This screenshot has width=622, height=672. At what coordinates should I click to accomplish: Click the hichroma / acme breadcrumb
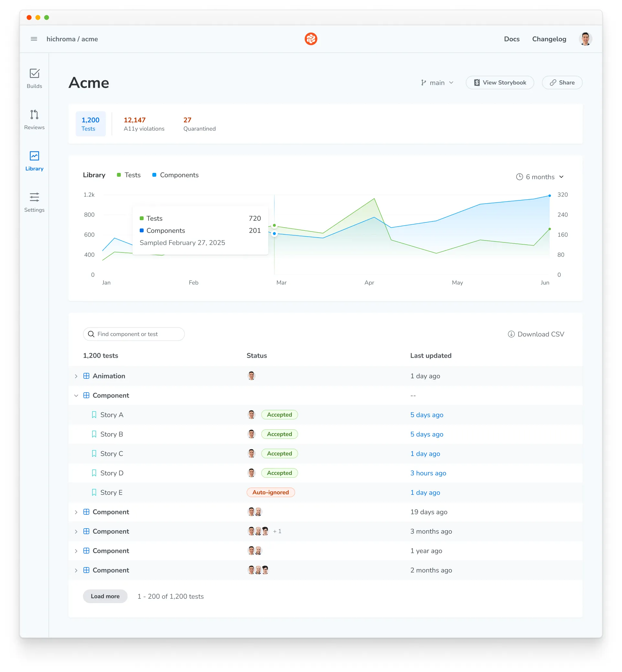(x=72, y=39)
